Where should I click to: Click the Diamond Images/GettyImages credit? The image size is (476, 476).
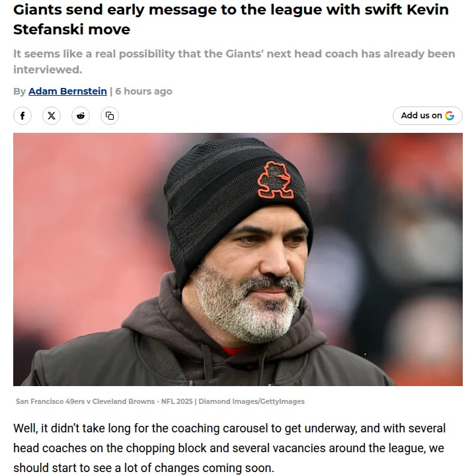tap(251, 401)
